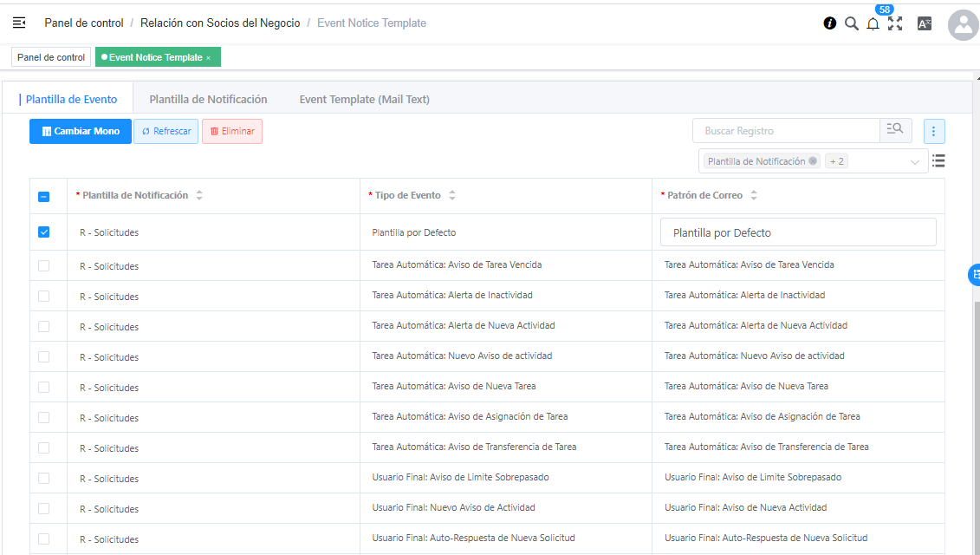Click the list view icon beside filter
This screenshot has width=980, height=555.
coord(938,160)
